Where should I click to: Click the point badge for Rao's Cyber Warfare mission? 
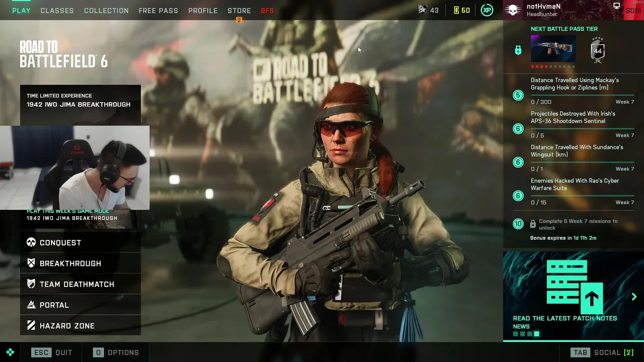tap(518, 196)
